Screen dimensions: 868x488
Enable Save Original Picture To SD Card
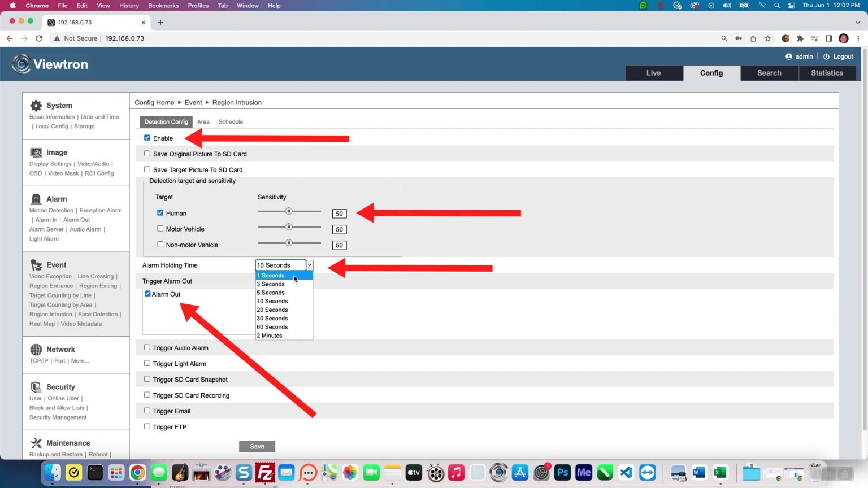tap(147, 153)
